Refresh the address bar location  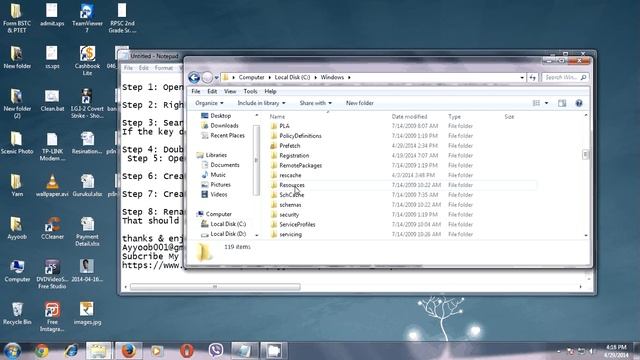tap(533, 77)
